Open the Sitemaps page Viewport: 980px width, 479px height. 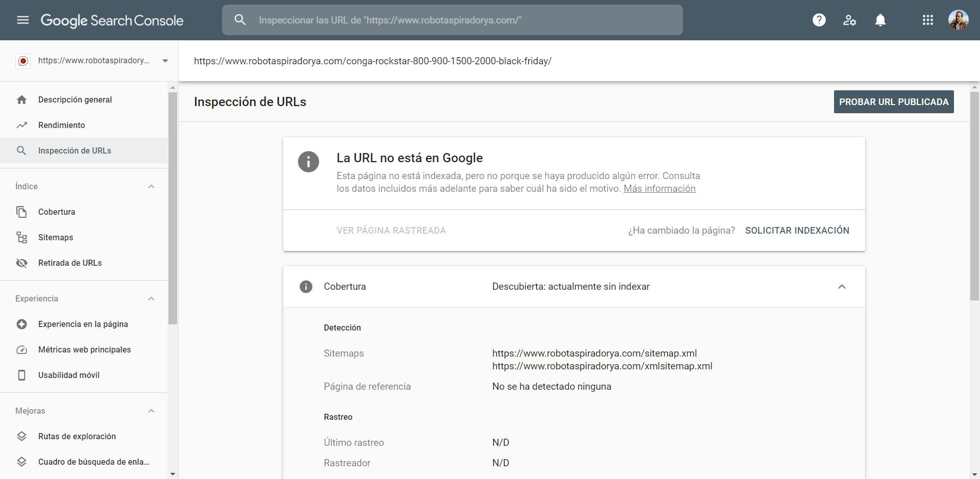84,237
